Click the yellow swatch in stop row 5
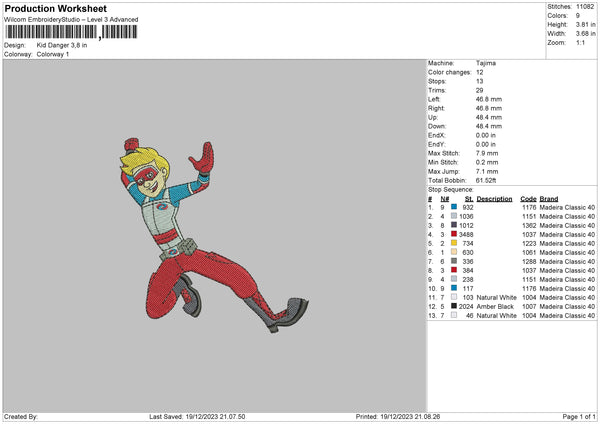The width and height of the screenshot is (600, 424). pyautogui.click(x=454, y=243)
